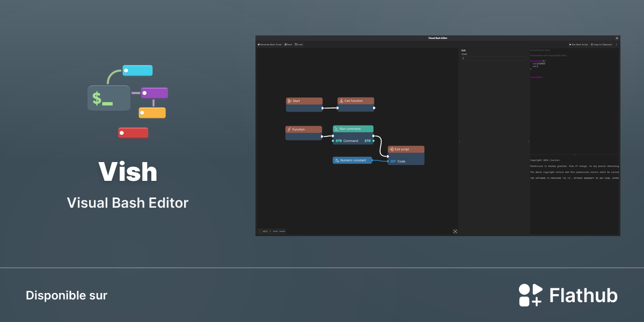Click the Exit heading in properties panel
Image resolution: width=644 pixels, height=322 pixels.
click(464, 50)
